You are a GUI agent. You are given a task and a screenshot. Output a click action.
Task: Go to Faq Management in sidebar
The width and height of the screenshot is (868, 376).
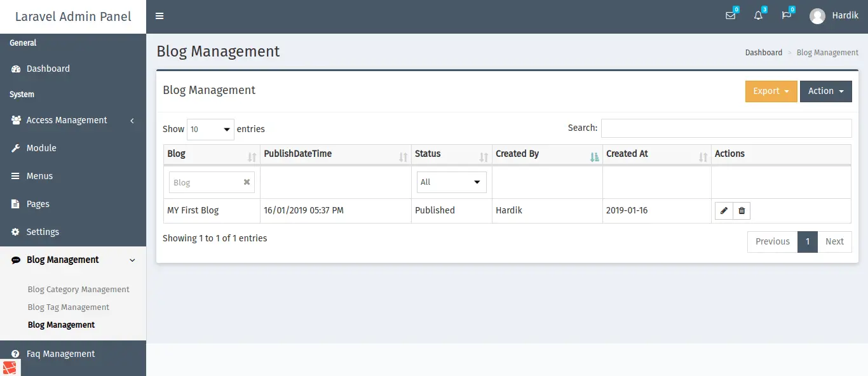[60, 354]
